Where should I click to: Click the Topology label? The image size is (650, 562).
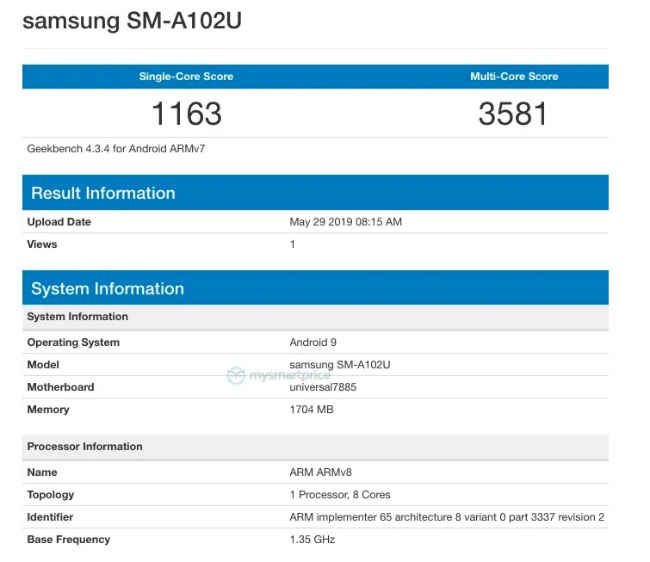click(50, 495)
